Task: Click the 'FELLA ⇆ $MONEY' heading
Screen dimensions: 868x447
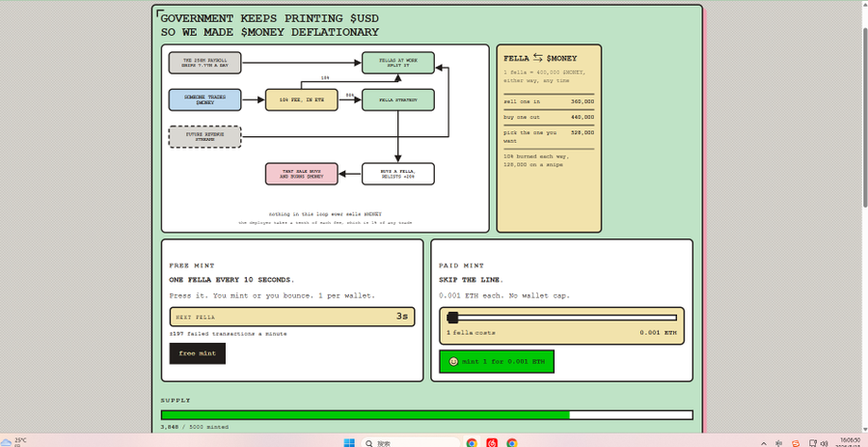Action: 540,58
